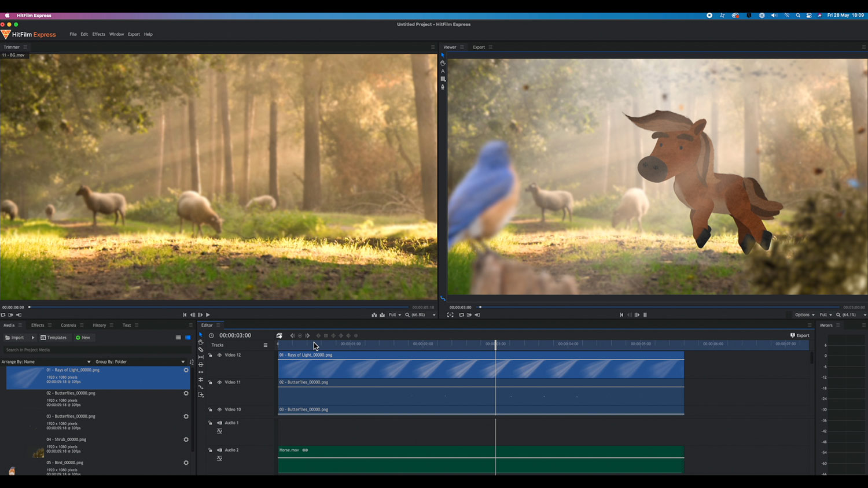
Task: Open the Group By: Folder dropdown
Action: [x=140, y=362]
